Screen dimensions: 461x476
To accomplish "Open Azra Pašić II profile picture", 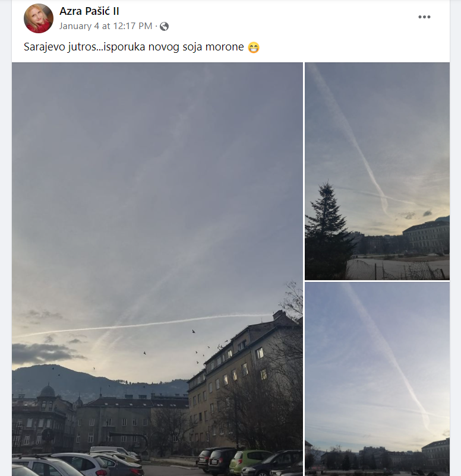I will [39, 18].
